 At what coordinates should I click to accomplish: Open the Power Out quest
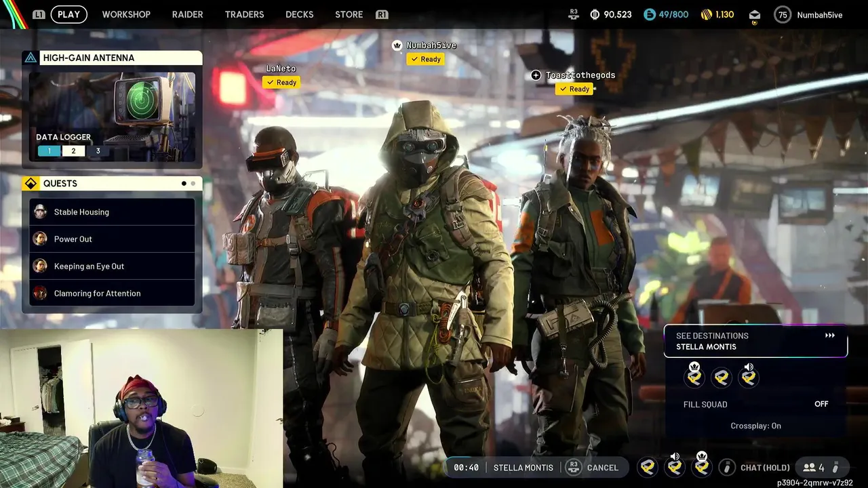pos(112,239)
